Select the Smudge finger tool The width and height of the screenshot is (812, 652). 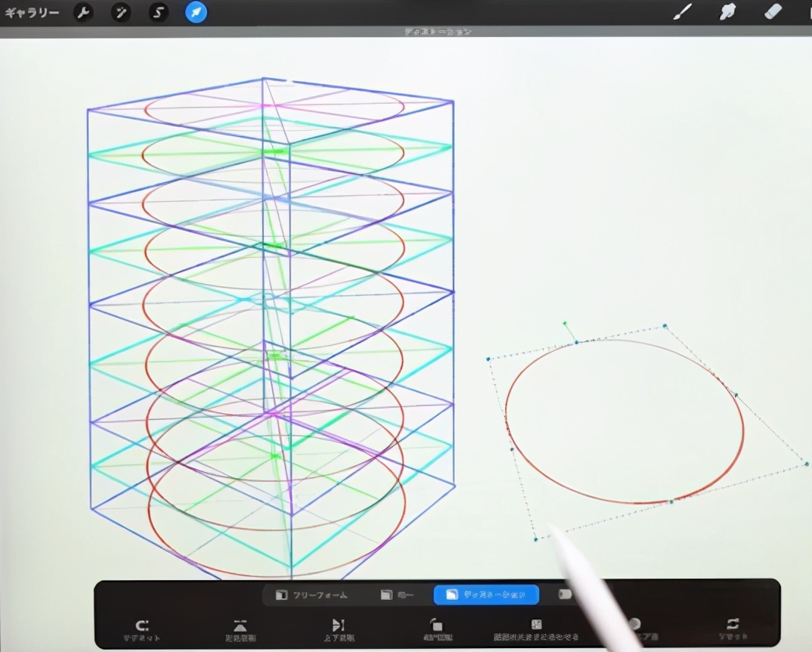(727, 12)
